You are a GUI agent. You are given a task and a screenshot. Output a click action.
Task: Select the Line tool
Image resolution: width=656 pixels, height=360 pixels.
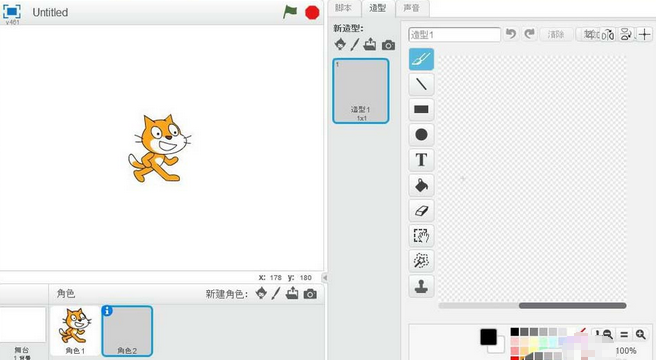coord(421,84)
